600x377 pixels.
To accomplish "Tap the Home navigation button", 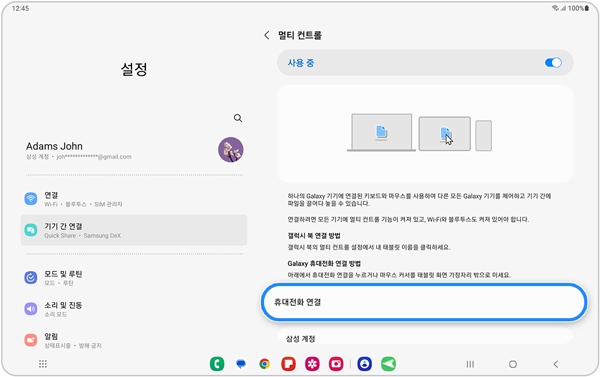I will 513,364.
